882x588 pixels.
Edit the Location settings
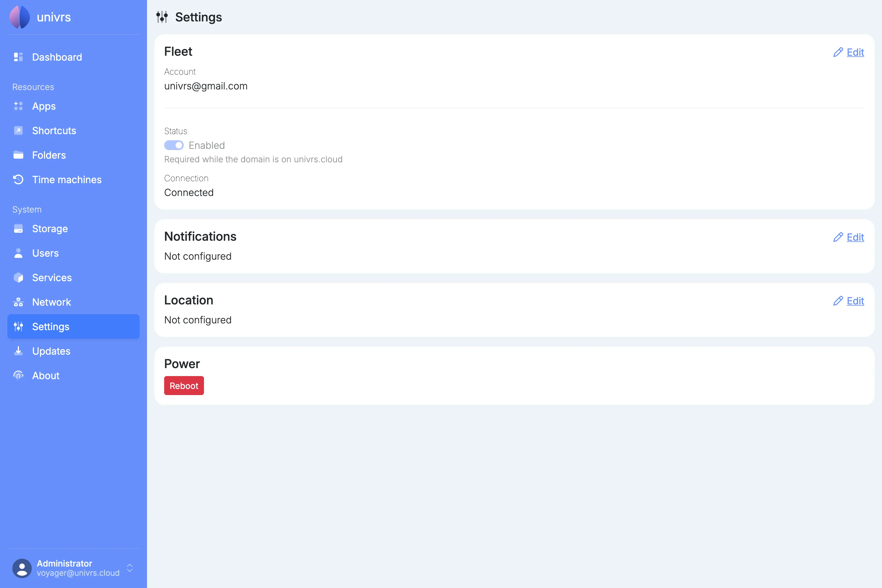[x=855, y=301]
